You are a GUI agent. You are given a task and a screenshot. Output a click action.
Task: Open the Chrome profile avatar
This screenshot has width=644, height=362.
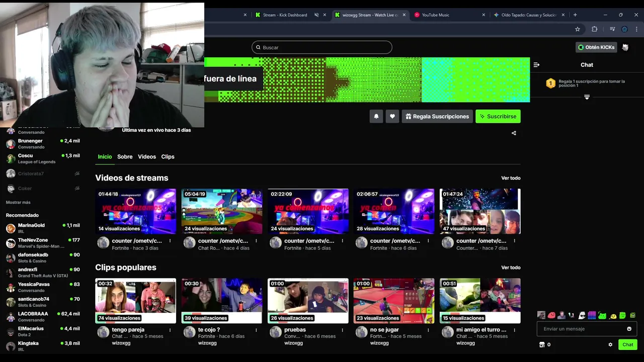(x=624, y=29)
